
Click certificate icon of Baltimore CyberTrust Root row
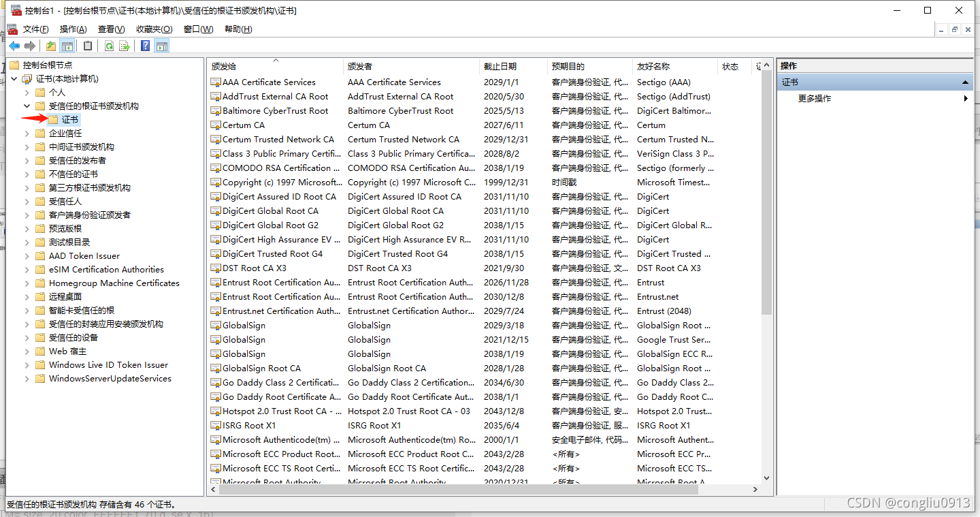(216, 110)
